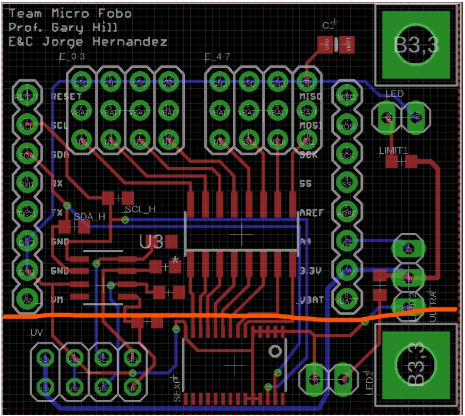Click the LIMIT1 component label
The image size is (465, 416).
pyautogui.click(x=393, y=151)
